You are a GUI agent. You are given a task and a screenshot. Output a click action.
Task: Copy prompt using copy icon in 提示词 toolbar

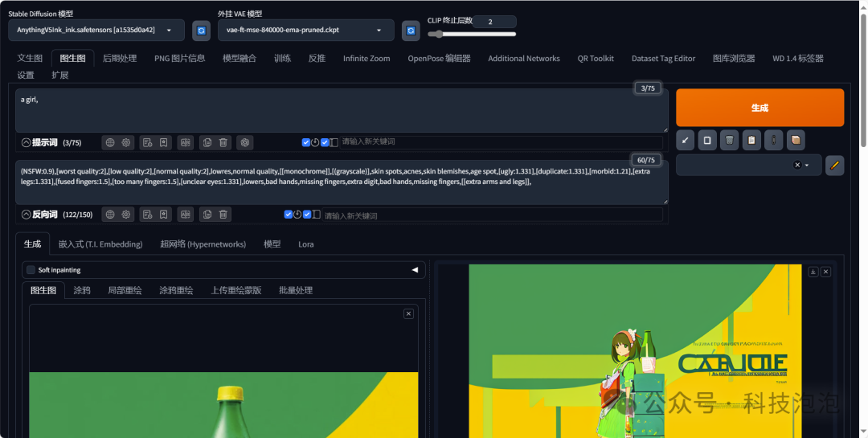pyautogui.click(x=207, y=142)
